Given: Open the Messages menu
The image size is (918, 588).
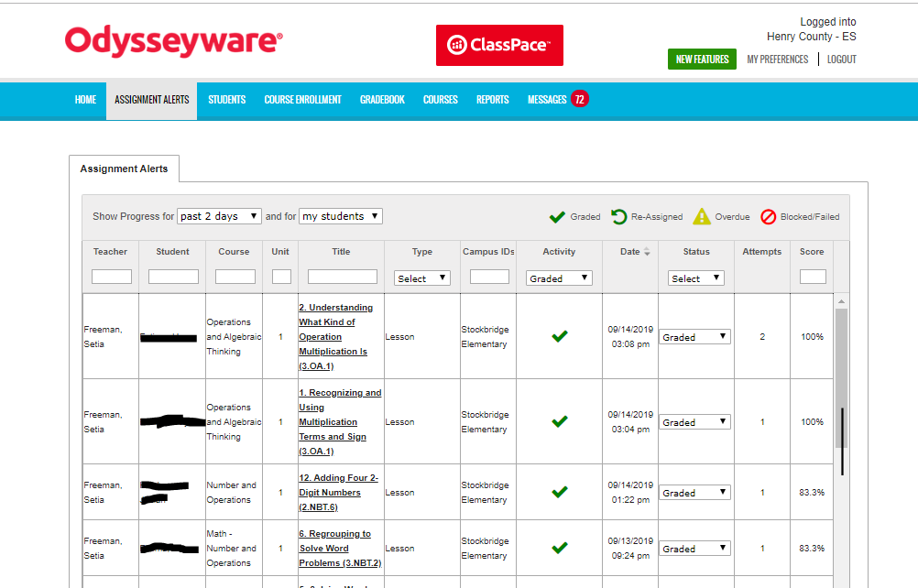Looking at the screenshot, I should pyautogui.click(x=547, y=100).
